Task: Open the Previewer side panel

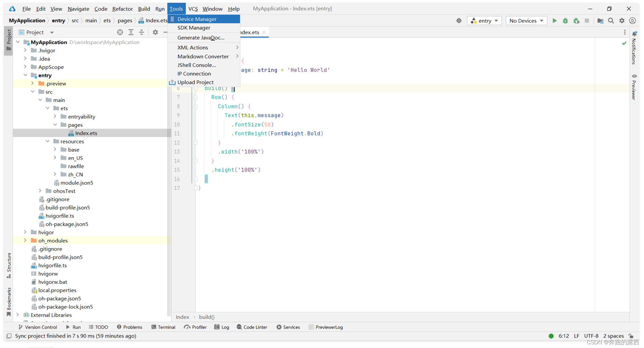Action: (x=634, y=87)
